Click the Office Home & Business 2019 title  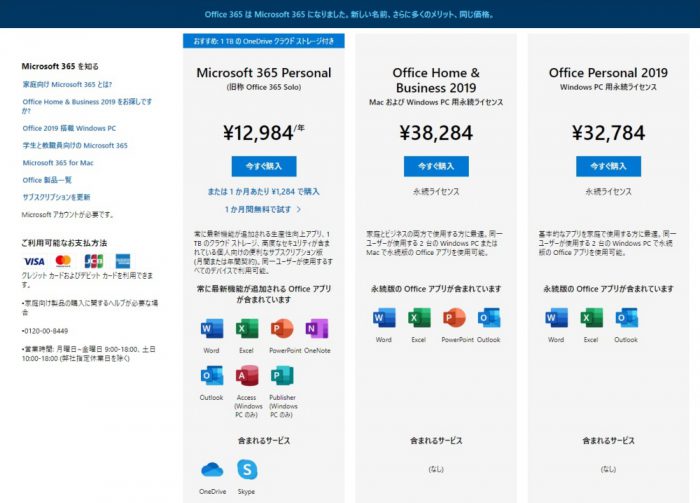click(x=436, y=80)
